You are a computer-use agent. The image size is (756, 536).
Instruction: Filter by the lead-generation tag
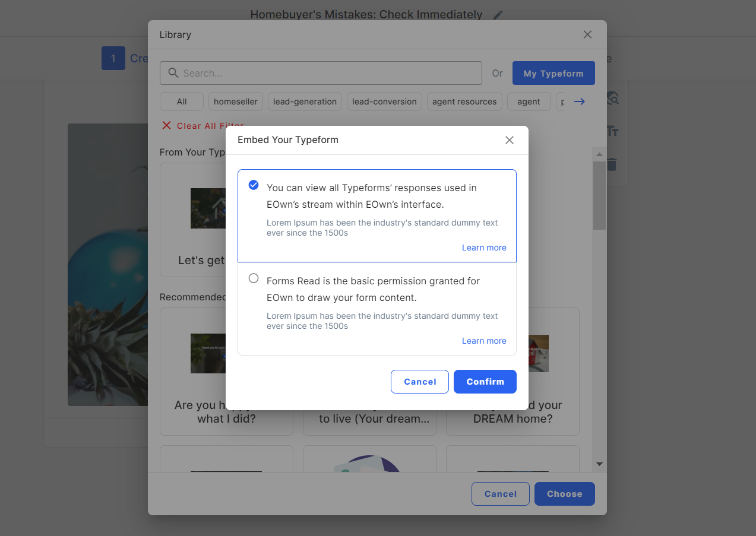[305, 102]
